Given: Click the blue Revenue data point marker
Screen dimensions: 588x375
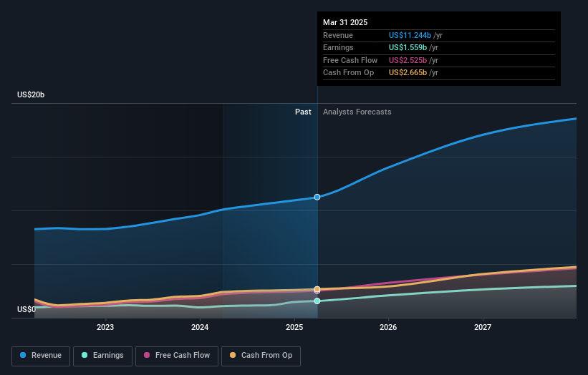Looking at the screenshot, I should click(x=317, y=197).
